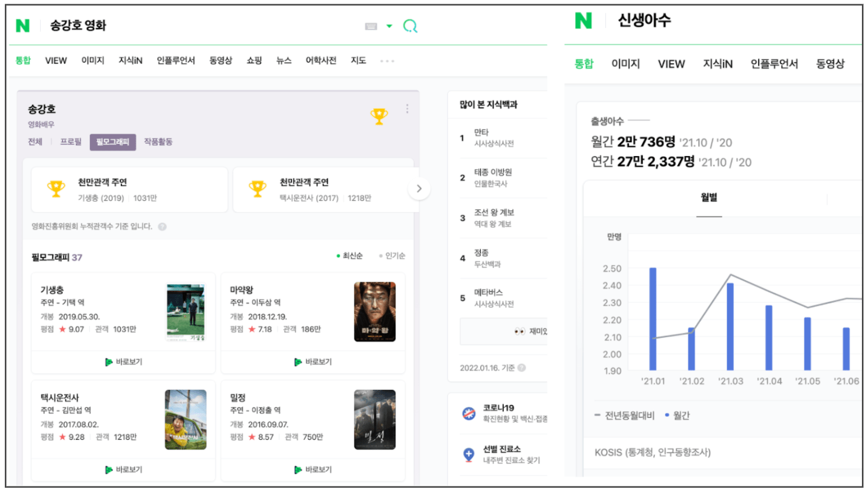Switch 송강호 profile to 작품활동 tab
Viewport: 868px width, 492px height.
(x=158, y=142)
